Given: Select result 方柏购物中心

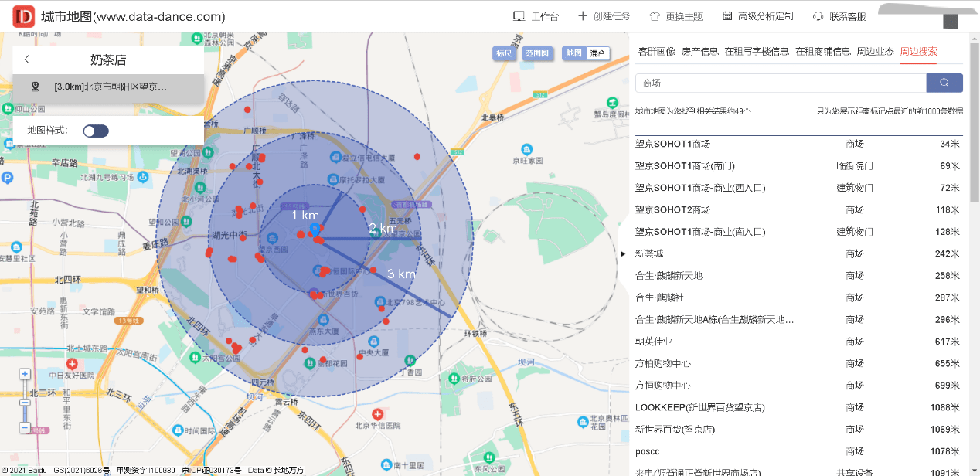Looking at the screenshot, I should click(x=798, y=363).
